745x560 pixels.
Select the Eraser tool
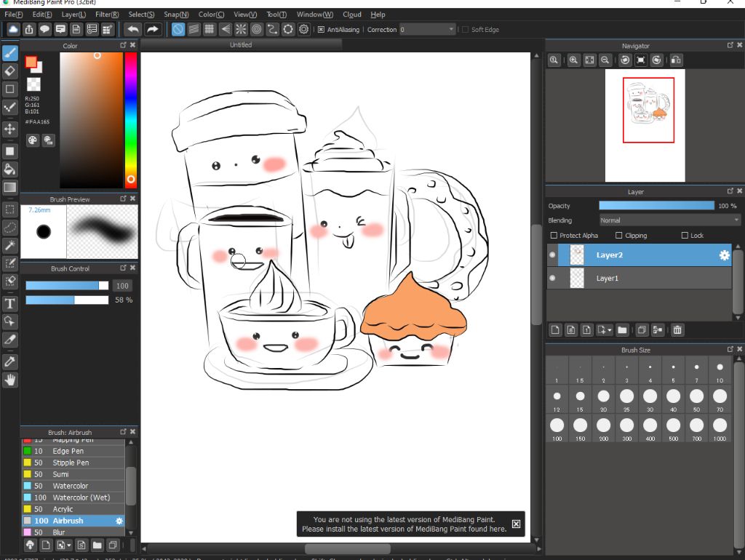point(10,71)
